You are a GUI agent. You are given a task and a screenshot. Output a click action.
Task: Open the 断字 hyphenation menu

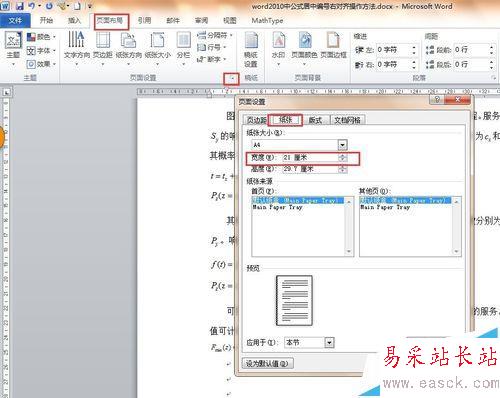(212, 59)
